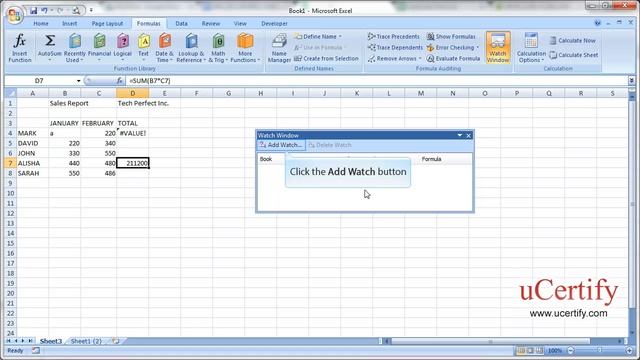The height and width of the screenshot is (360, 640).
Task: Open Error Checking dropdown arrow
Action: click(477, 47)
